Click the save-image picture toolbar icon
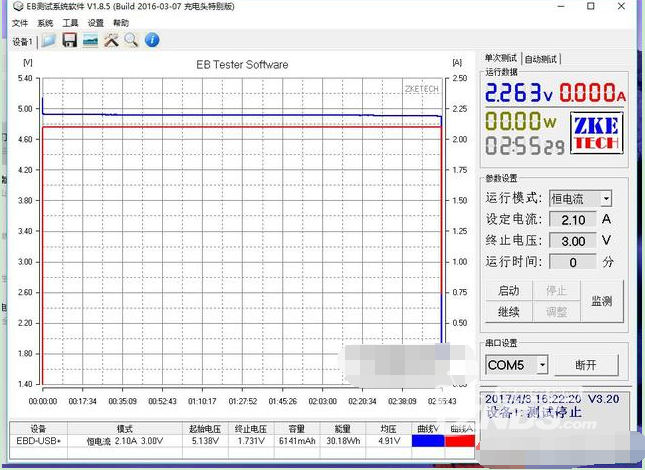645x470 pixels. point(90,40)
